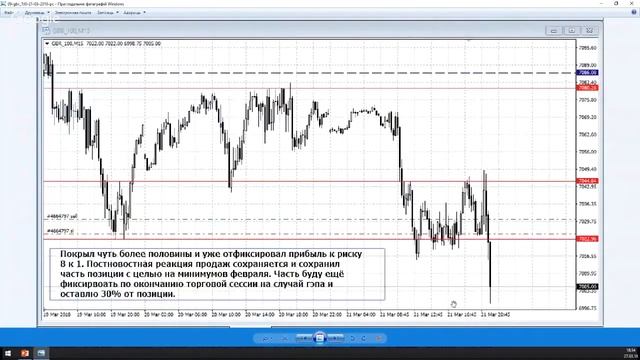Screen dimensions: 640x360
Task: Click the magnifier zoom button
Action: coord(267,338)
